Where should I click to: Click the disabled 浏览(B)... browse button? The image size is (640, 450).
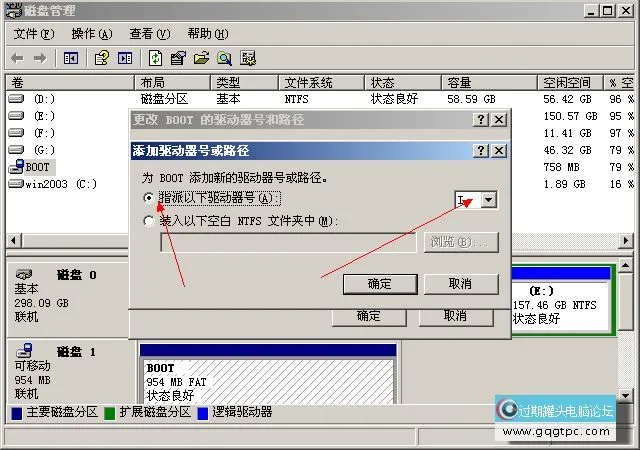pos(461,242)
